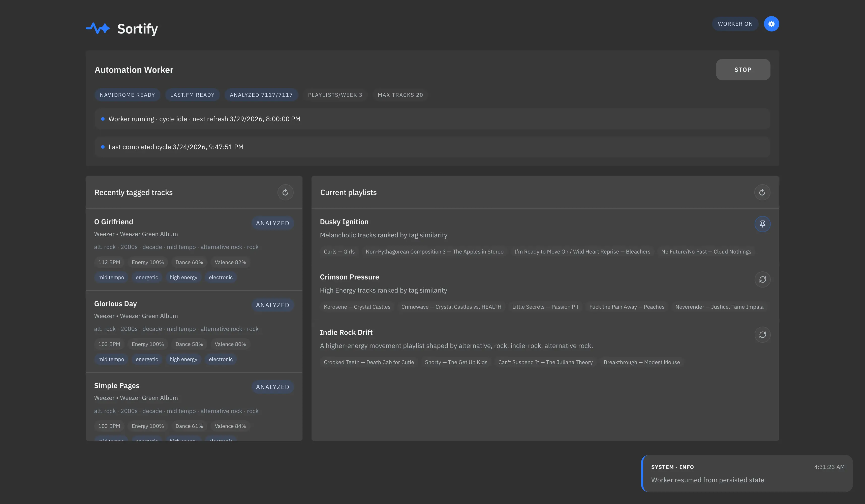Click the Valence 82% chip

tap(230, 262)
